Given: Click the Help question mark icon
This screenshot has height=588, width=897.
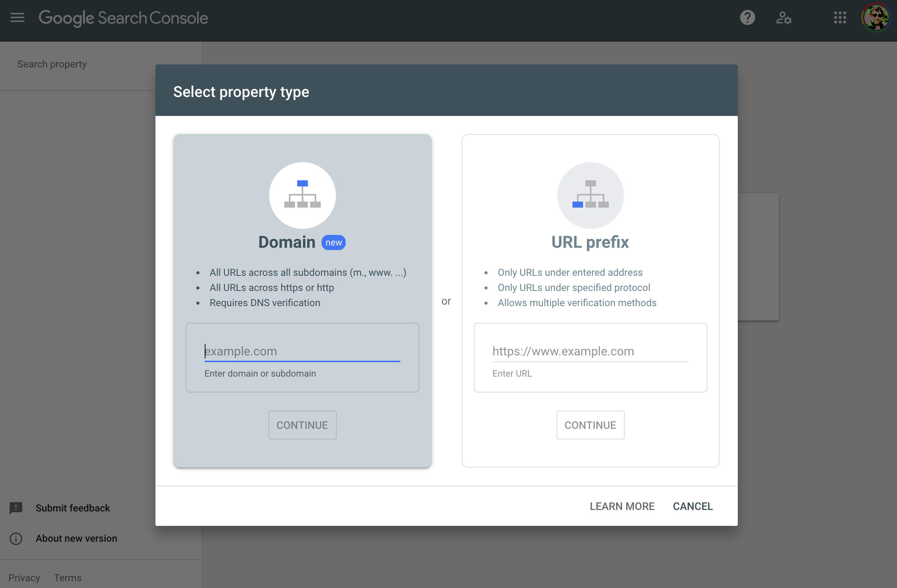Looking at the screenshot, I should 747,18.
